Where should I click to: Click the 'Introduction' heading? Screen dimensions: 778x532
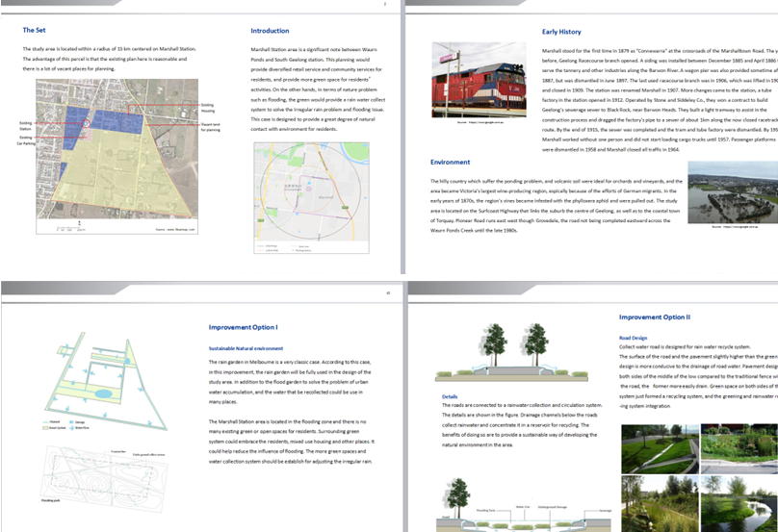pyautogui.click(x=269, y=31)
